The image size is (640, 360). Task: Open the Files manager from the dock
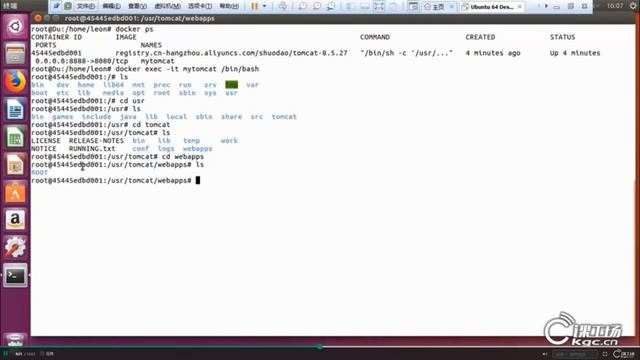coord(15,54)
